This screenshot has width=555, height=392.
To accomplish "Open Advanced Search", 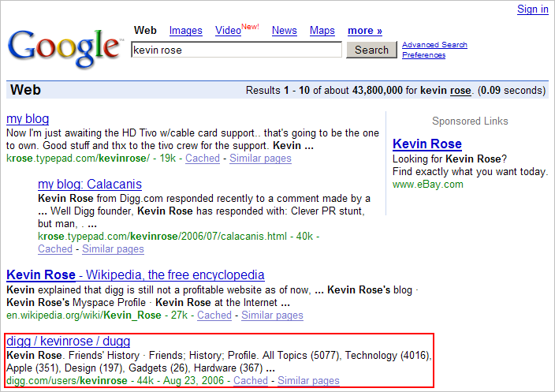I will pyautogui.click(x=434, y=45).
